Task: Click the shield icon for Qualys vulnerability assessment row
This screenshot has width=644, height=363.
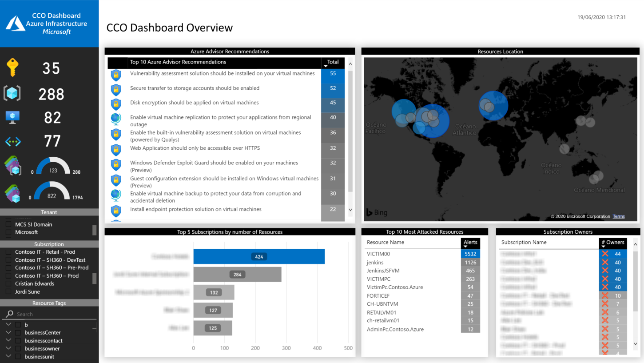Action: coord(116,134)
